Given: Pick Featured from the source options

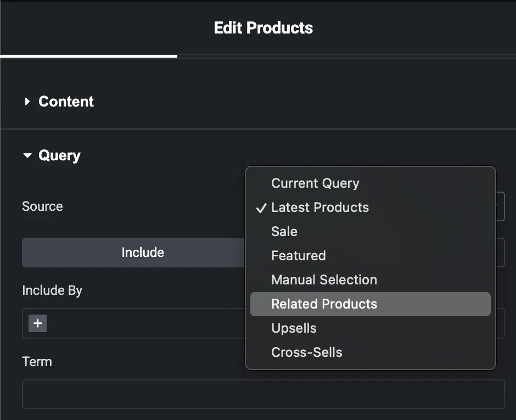Looking at the screenshot, I should [298, 256].
